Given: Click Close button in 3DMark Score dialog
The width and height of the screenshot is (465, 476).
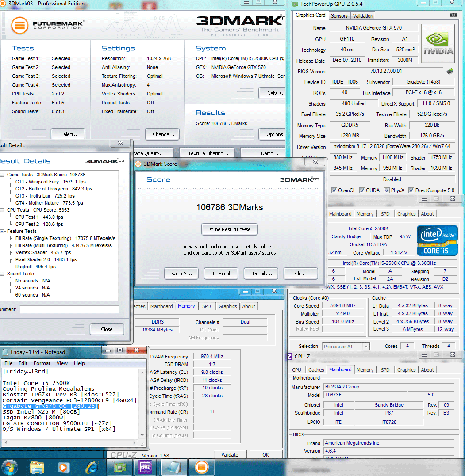Looking at the screenshot, I should coord(300,274).
